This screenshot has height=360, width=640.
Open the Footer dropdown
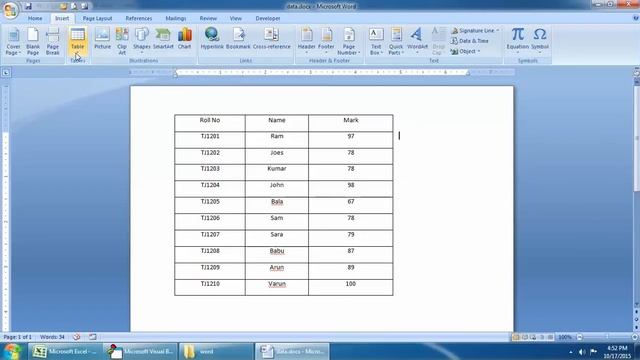pyautogui.click(x=326, y=40)
